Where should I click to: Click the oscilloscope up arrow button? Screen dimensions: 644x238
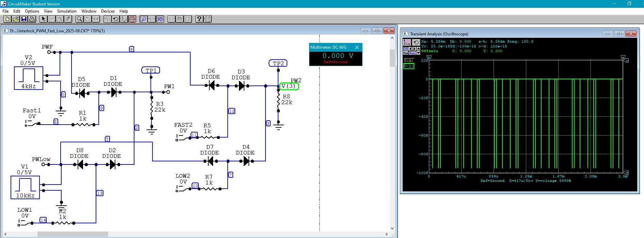[418, 49]
